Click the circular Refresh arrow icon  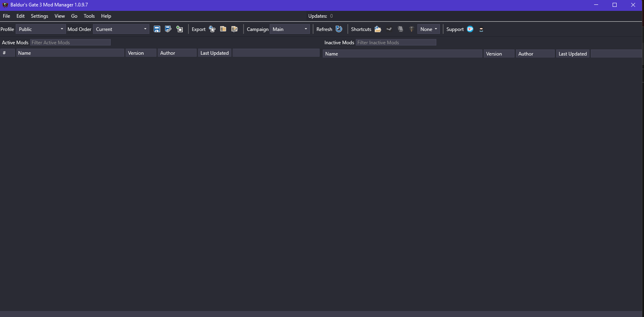[x=339, y=29]
